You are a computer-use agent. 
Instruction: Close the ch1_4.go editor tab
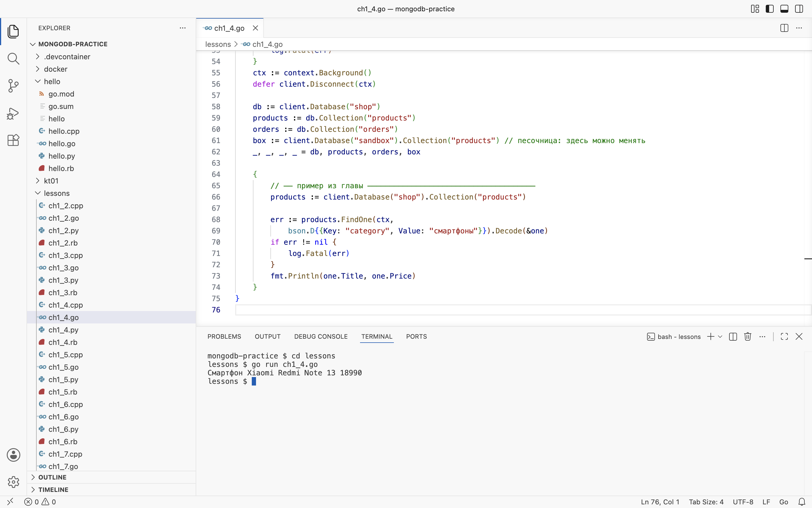click(255, 28)
